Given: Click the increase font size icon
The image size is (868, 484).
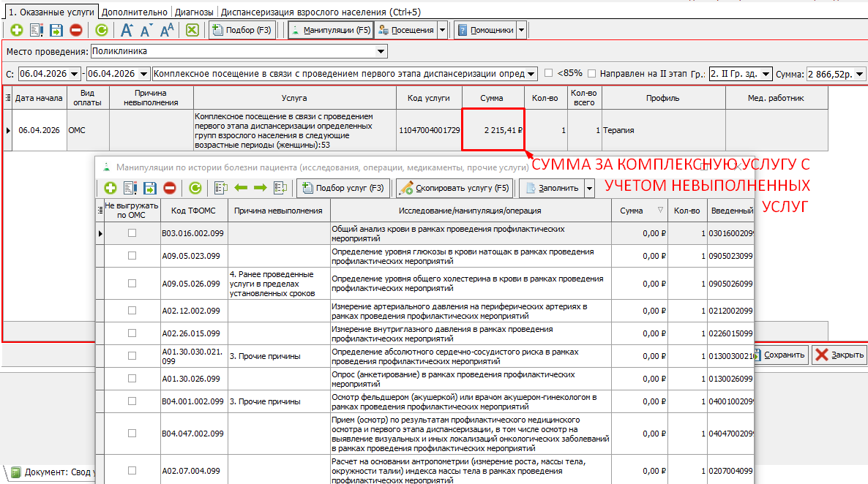Looking at the screenshot, I should [127, 30].
